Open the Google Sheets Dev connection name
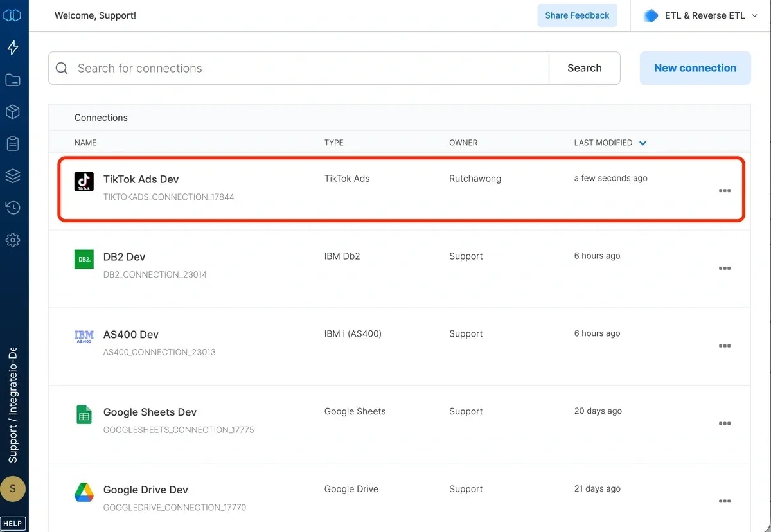This screenshot has height=532, width=771. (x=150, y=412)
